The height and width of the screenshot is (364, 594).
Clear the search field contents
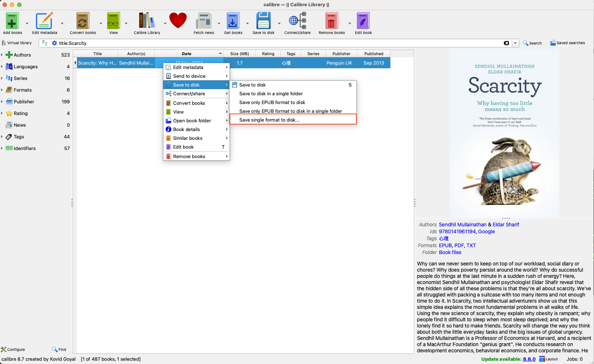point(506,43)
